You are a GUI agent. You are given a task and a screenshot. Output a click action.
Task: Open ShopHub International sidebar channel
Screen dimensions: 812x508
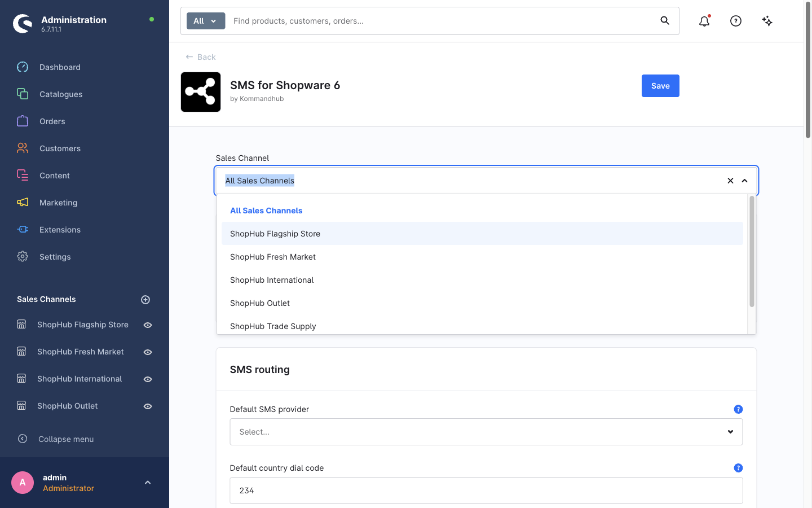(x=80, y=379)
